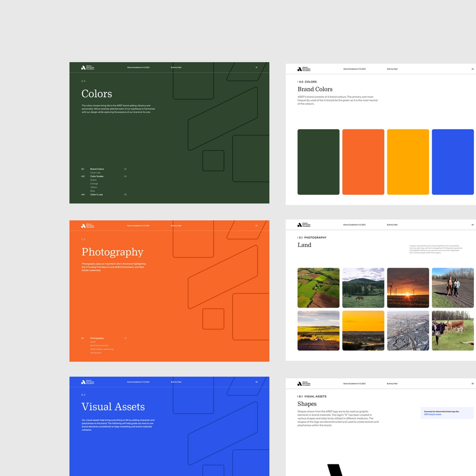Screen dimensions: 476x476
Task: Click 'Blue' under Color Scales contents
Action: [92, 191]
